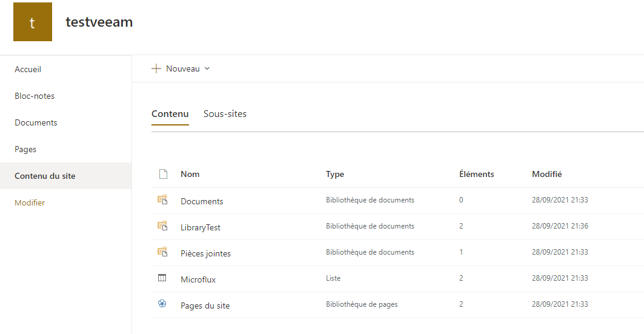Click the testveeam site logo tile
This screenshot has width=644, height=334.
pos(32,22)
